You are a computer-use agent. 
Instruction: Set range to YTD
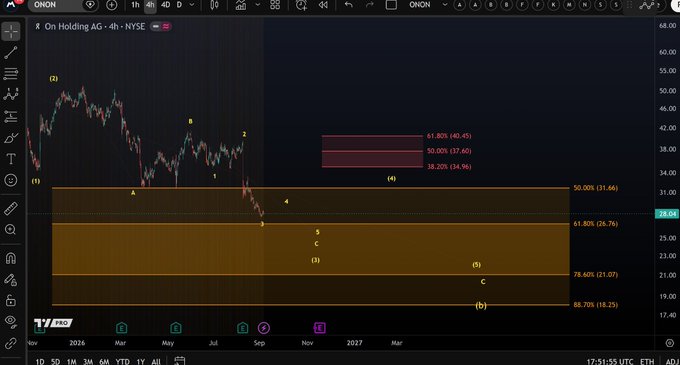pyautogui.click(x=122, y=361)
